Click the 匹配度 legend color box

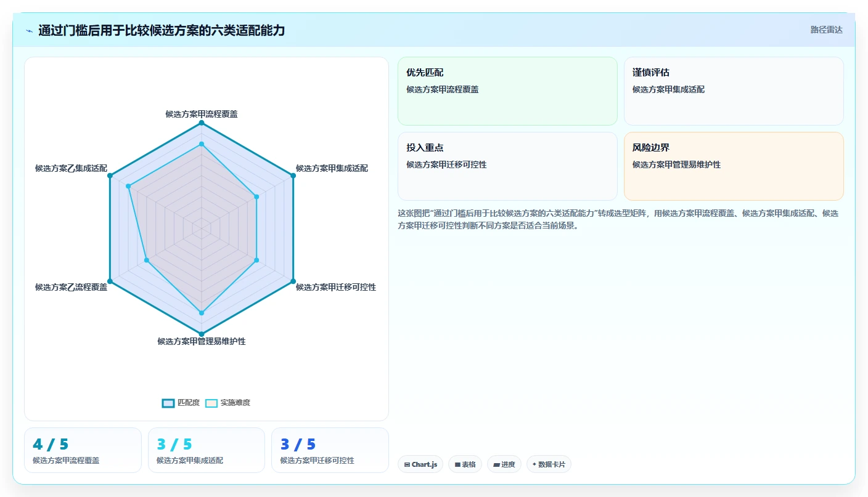(x=168, y=403)
